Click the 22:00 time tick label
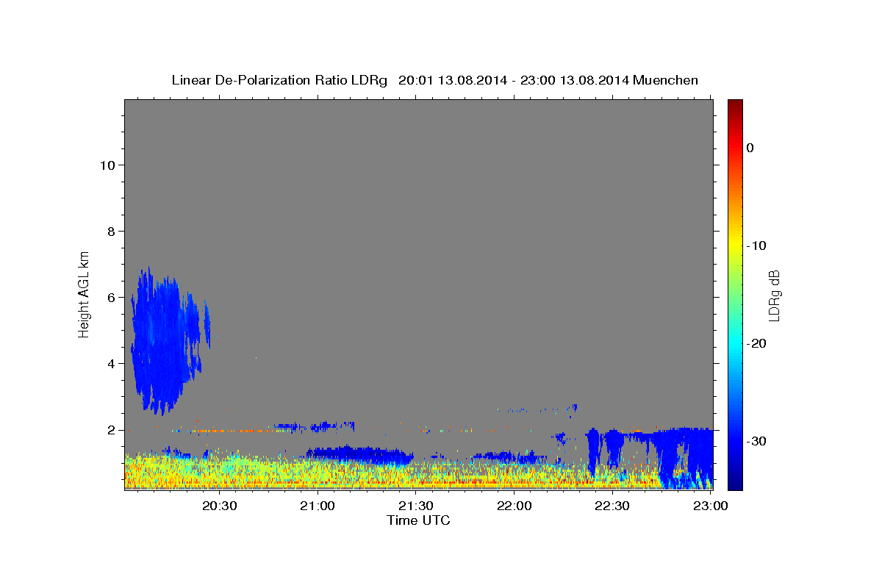The image size is (882, 588). click(x=514, y=506)
